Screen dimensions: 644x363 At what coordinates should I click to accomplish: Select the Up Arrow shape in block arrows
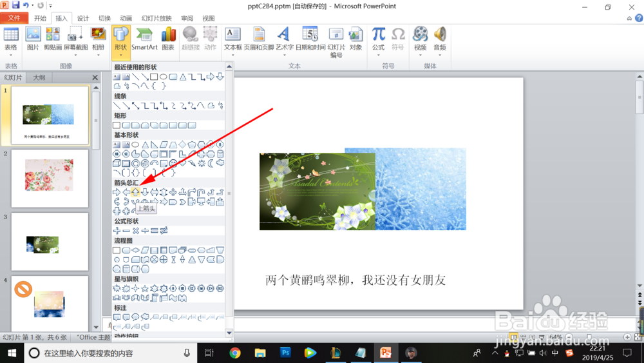point(135,192)
